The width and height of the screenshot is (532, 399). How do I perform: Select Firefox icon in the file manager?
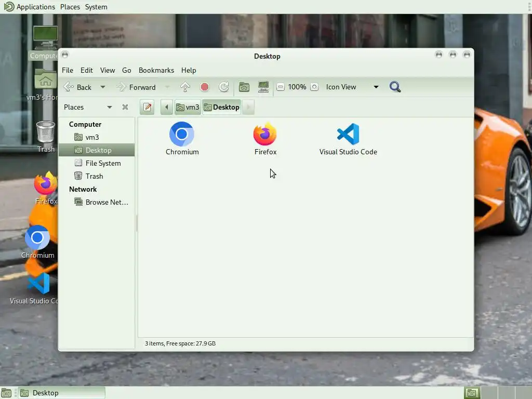tap(265, 134)
